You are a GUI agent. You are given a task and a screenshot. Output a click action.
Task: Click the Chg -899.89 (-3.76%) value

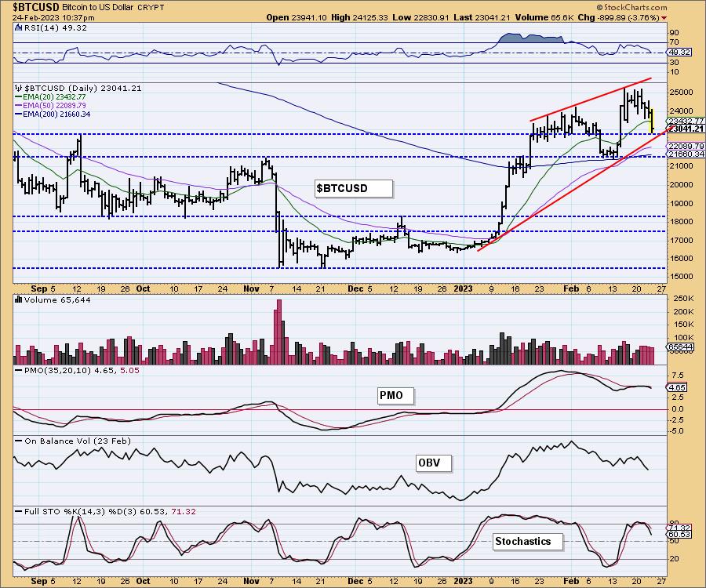(x=619, y=17)
